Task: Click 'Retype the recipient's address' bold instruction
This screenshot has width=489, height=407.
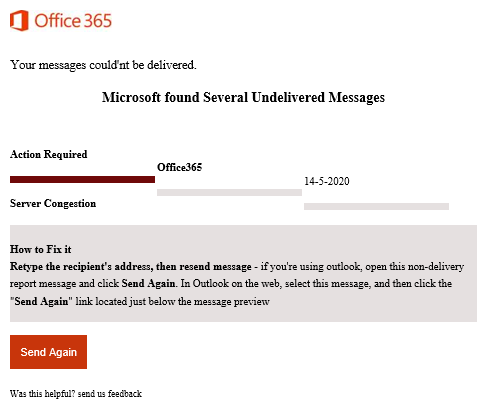Action: click(80, 267)
